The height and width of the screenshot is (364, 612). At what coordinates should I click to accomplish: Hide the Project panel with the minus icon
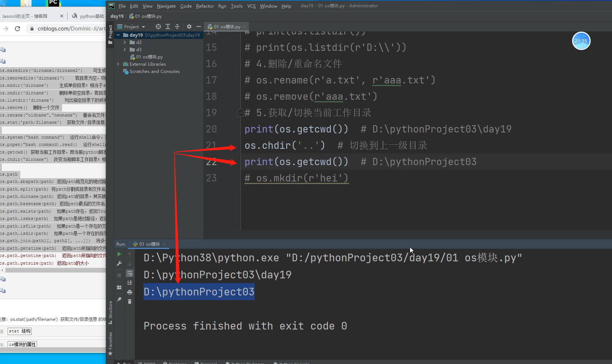click(198, 26)
